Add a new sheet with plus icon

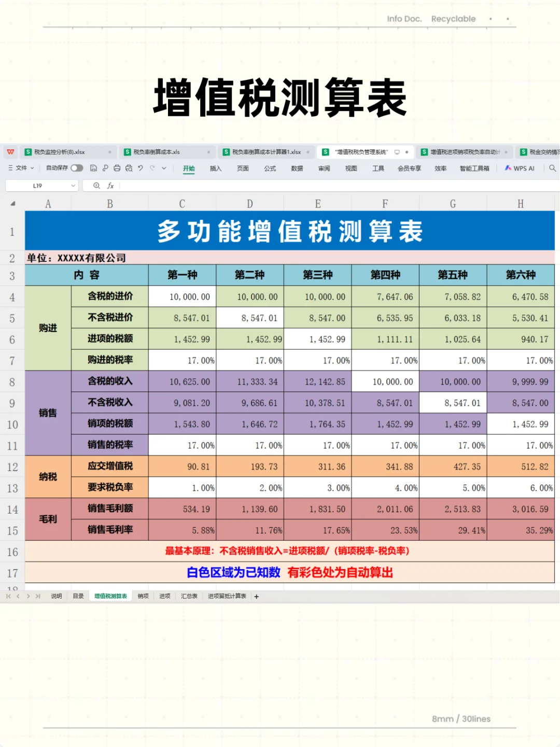(x=256, y=597)
